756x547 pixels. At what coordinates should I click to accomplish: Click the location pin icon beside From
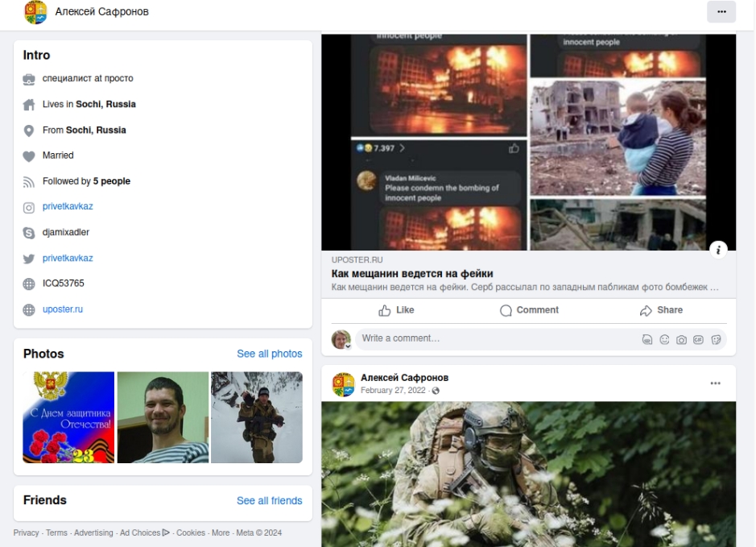(29, 131)
